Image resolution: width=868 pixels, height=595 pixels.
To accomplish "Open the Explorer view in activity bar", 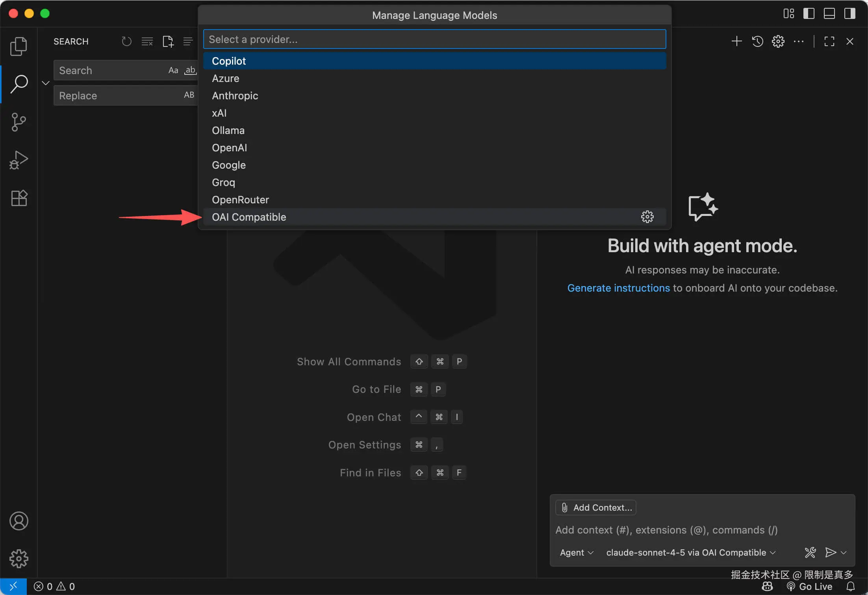I will 19,46.
